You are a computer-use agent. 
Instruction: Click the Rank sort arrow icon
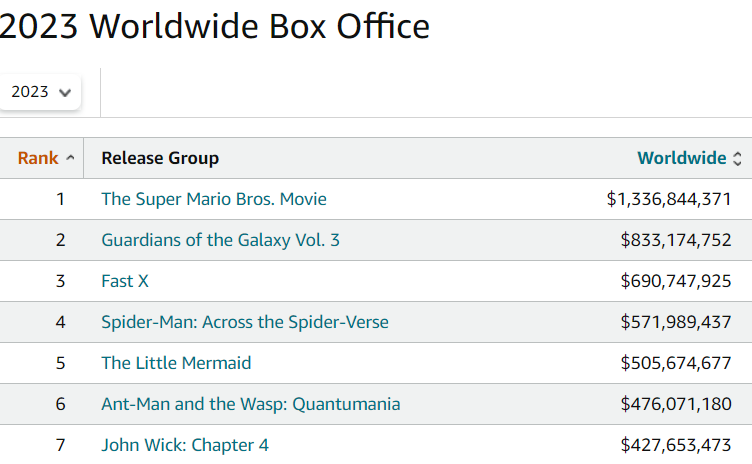[70, 158]
